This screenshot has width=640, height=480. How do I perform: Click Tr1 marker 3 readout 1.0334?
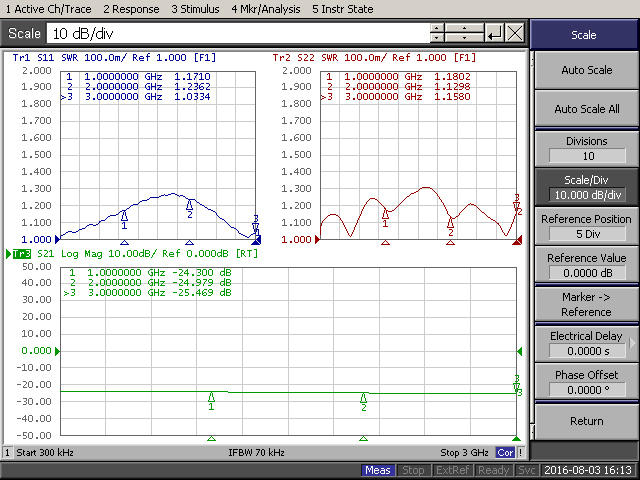tap(192, 97)
